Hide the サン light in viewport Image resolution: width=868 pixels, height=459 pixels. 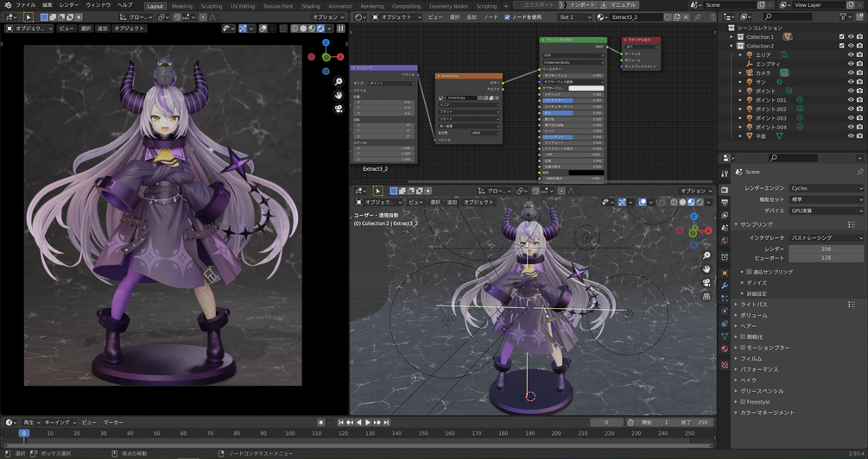point(851,82)
